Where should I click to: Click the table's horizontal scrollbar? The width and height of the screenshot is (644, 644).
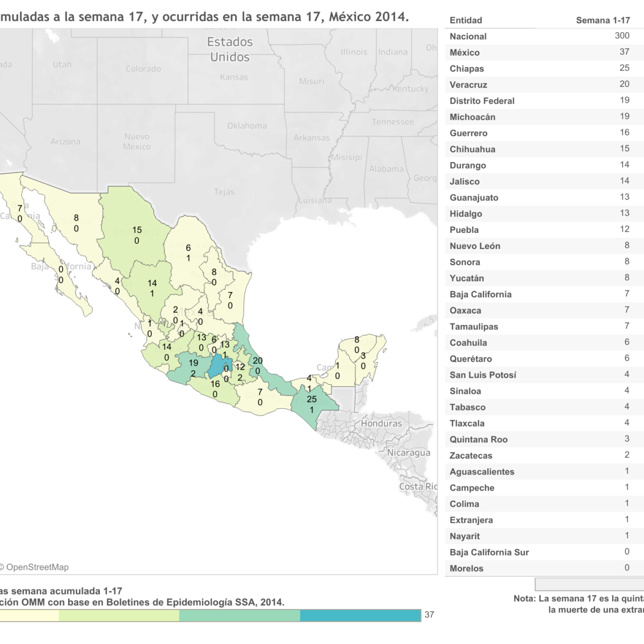589,584
